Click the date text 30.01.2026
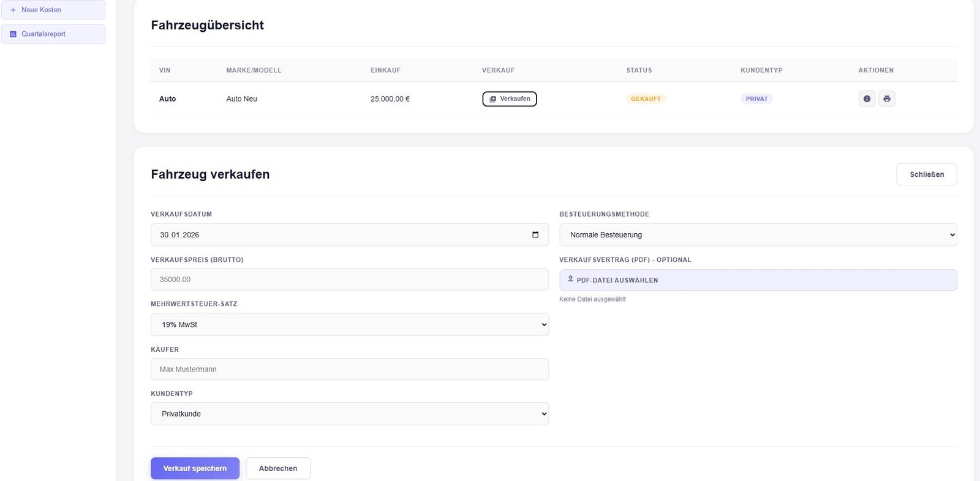Screen dimensions: 980x481 point(179,235)
